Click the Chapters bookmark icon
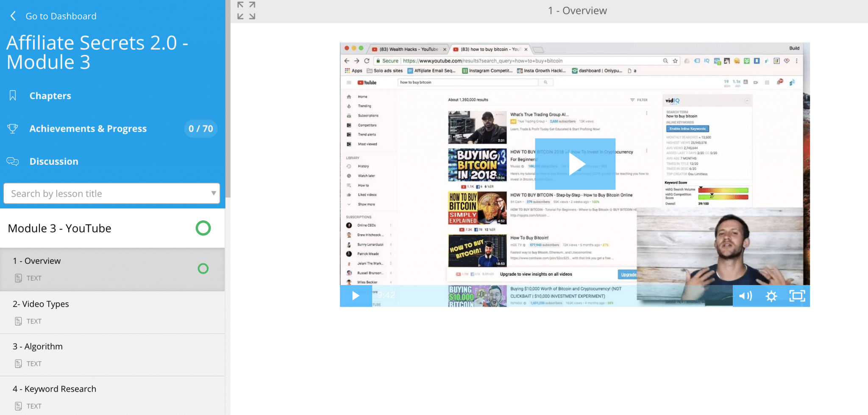Screen dimensions: 868x415 point(13,96)
